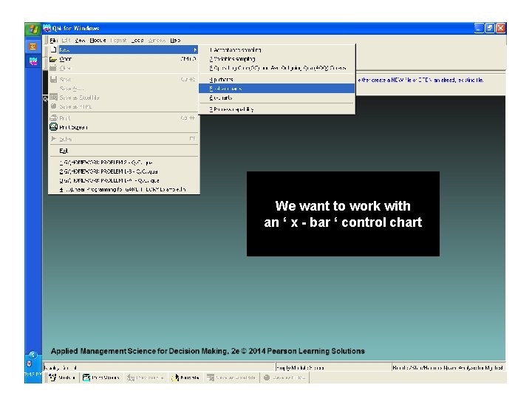532x399 pixels.
Task: Click the Next file button in bottom toolbar
Action: click(x=186, y=378)
